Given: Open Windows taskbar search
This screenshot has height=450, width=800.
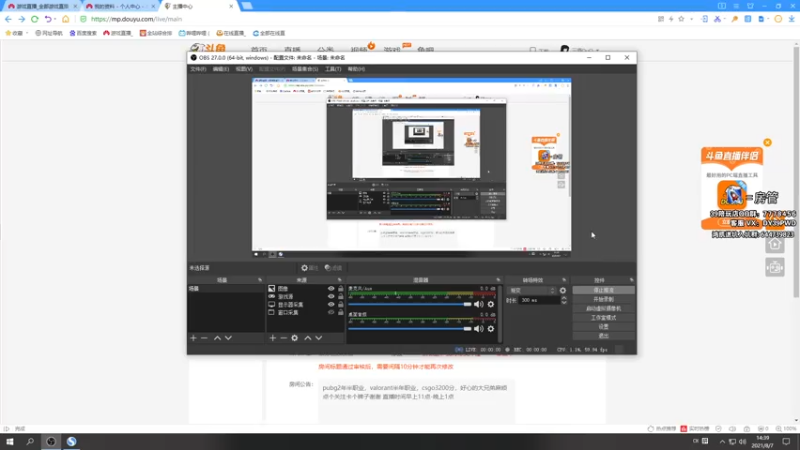Looking at the screenshot, I should 30,441.
